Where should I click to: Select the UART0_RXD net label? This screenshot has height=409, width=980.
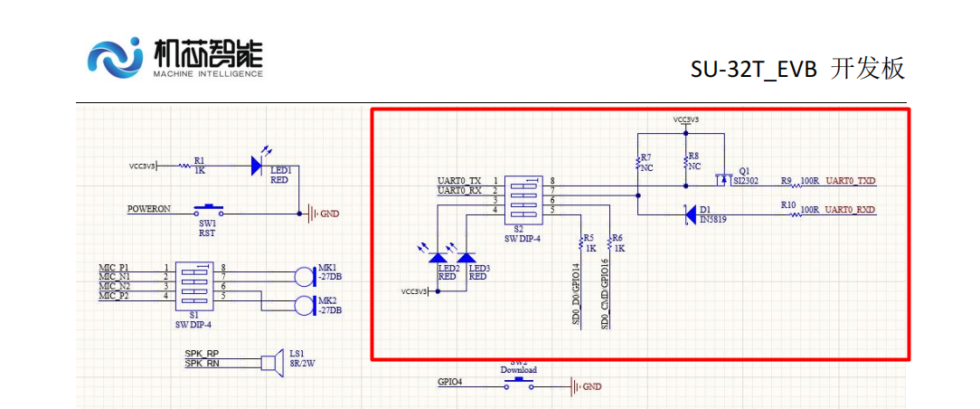[x=850, y=209]
